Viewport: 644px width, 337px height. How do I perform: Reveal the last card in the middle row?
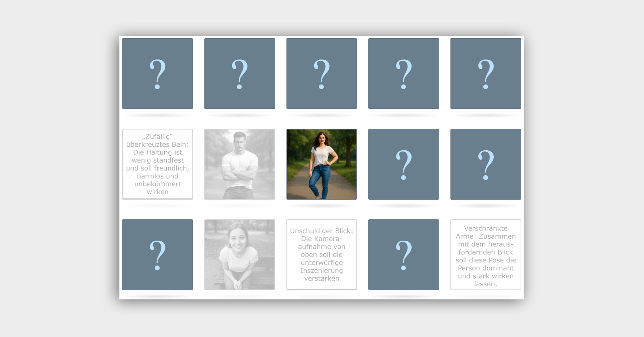click(x=485, y=164)
